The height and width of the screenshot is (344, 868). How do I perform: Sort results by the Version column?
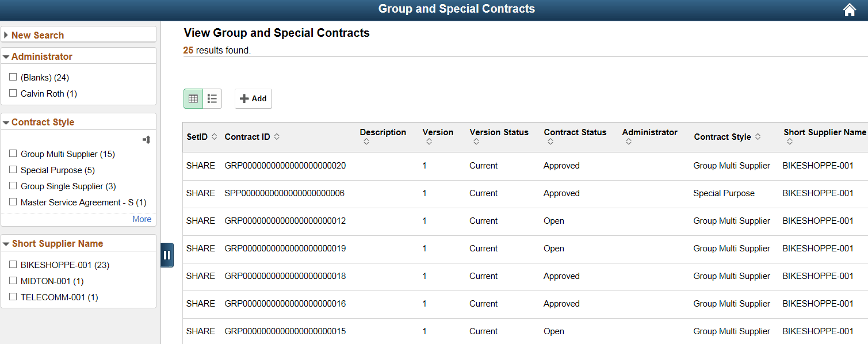pos(438,141)
